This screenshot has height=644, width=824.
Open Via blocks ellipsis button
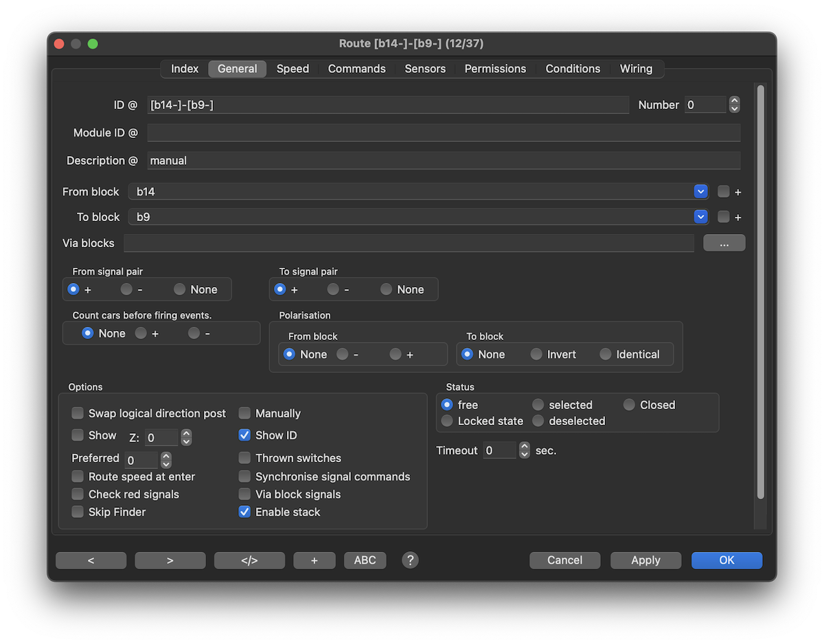(x=724, y=242)
